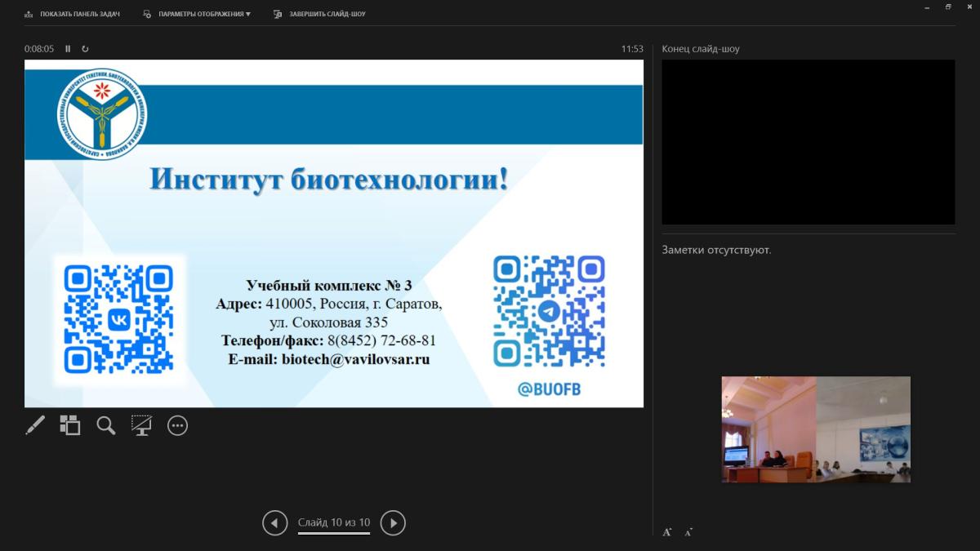
Task: Restore down the presenter view window
Action: (948, 7)
